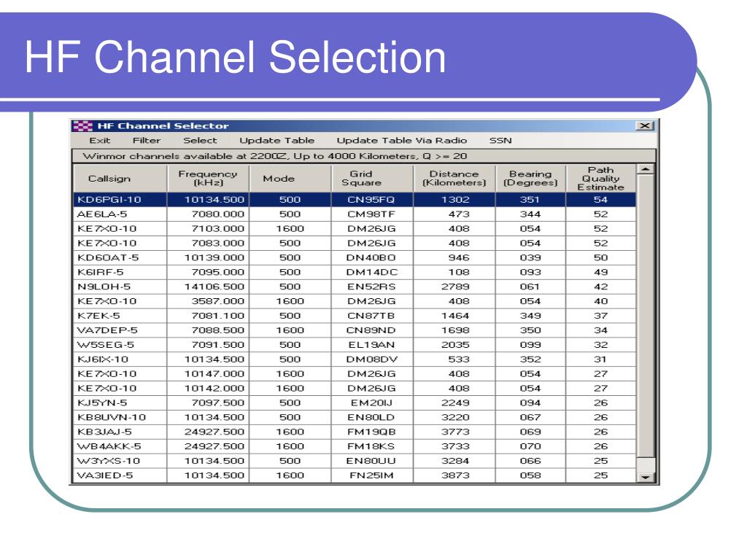The image size is (747, 560).
Task: Choose Update Table menu item
Action: pyautogui.click(x=276, y=141)
